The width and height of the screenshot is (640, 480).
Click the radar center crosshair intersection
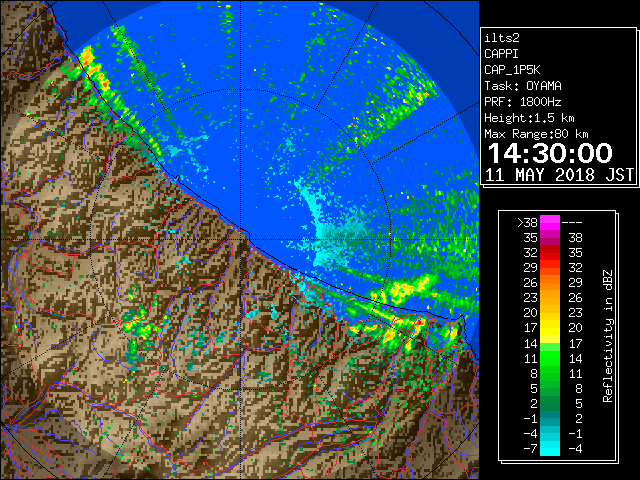click(240, 240)
